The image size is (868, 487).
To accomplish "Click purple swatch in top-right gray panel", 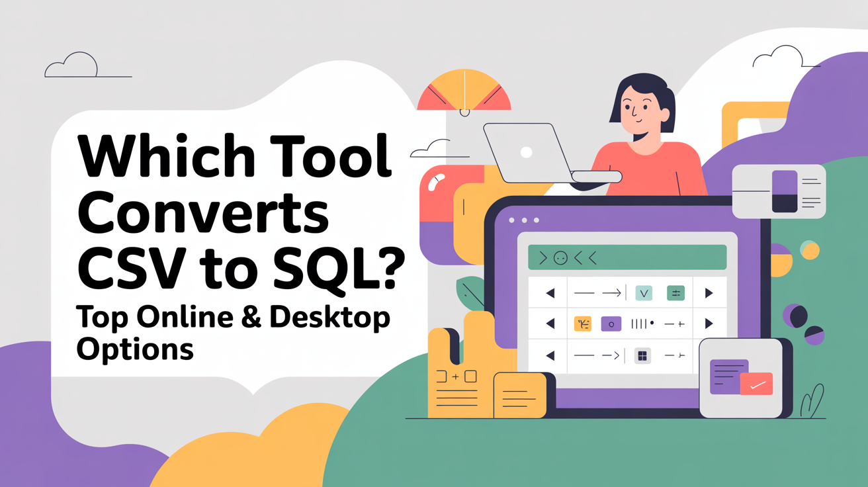I will point(785,183).
